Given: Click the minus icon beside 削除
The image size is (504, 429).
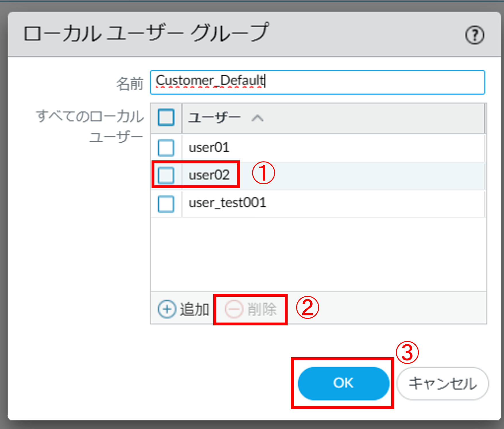Looking at the screenshot, I should point(234,309).
